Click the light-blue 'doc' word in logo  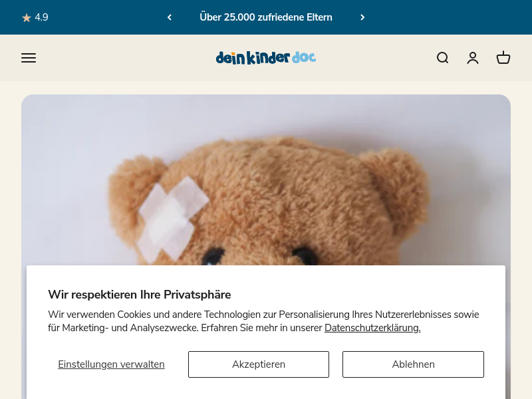click(x=304, y=57)
